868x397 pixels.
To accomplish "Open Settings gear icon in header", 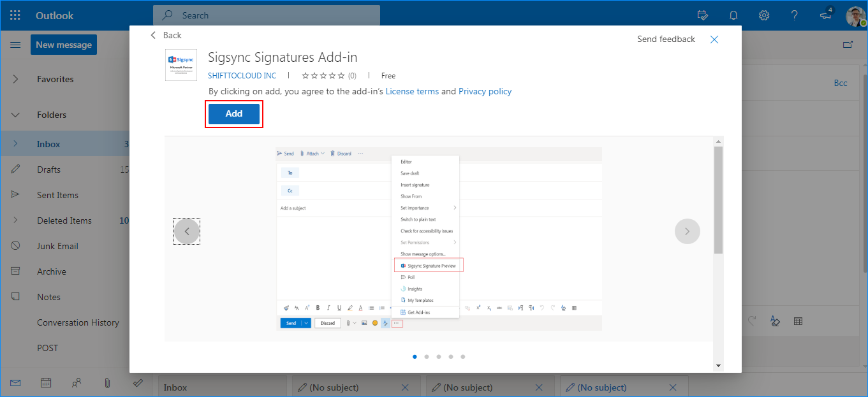I will (763, 15).
